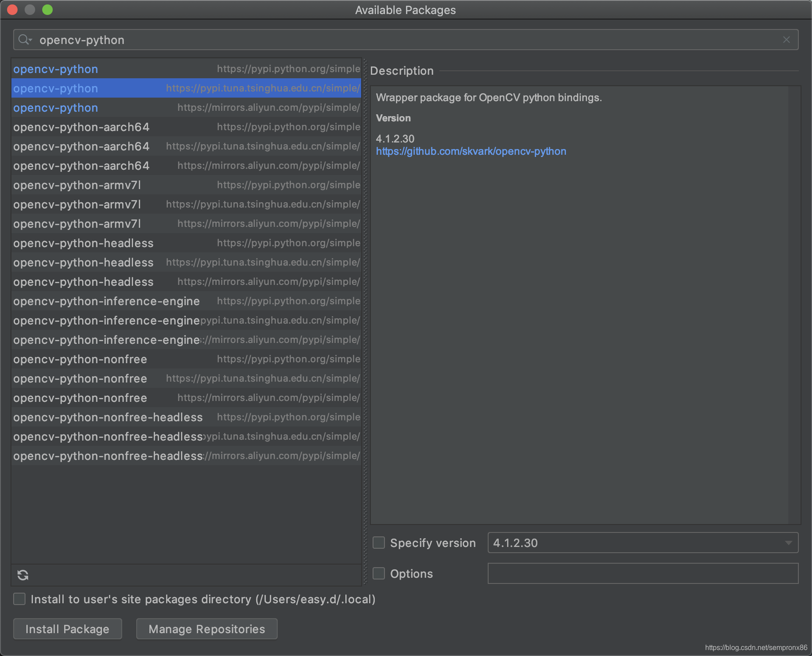Click the description panel vertical scrollbar

tap(794, 305)
